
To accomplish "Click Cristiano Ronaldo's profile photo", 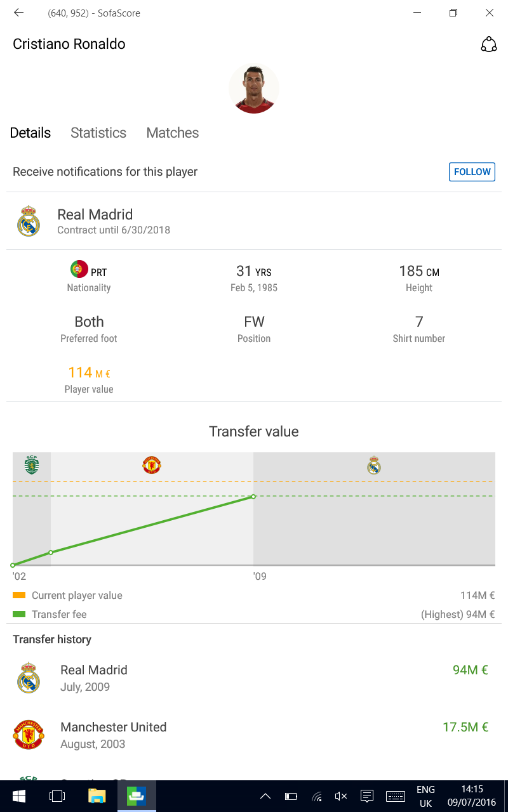I will [x=254, y=89].
